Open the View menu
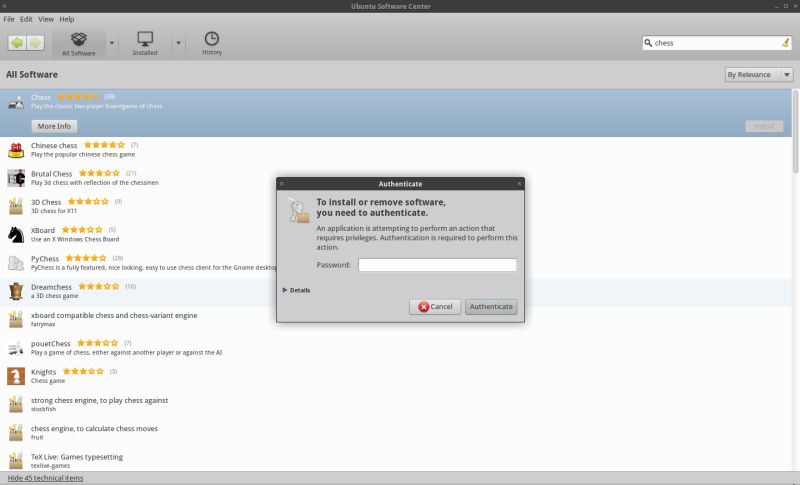This screenshot has width=800, height=485. (45, 19)
